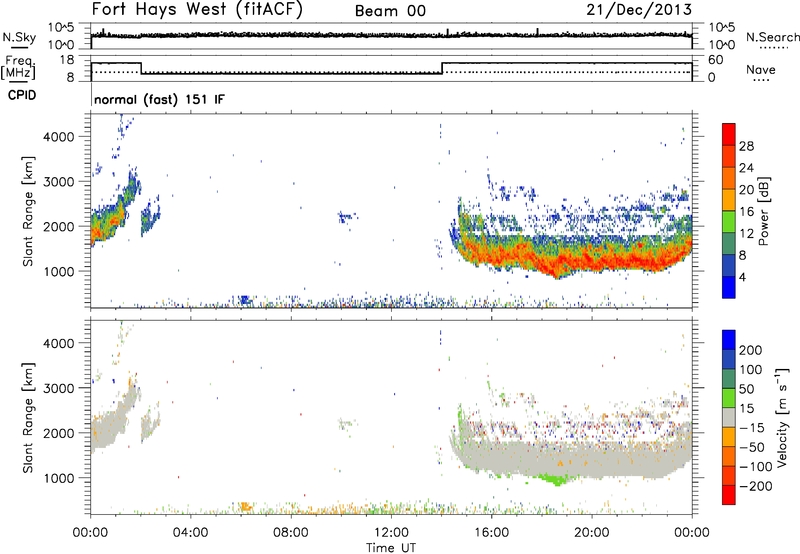Viewport: 800px width, 554px height.
Task: Click the red bottom segment of Velocity color bar
Action: click(729, 495)
